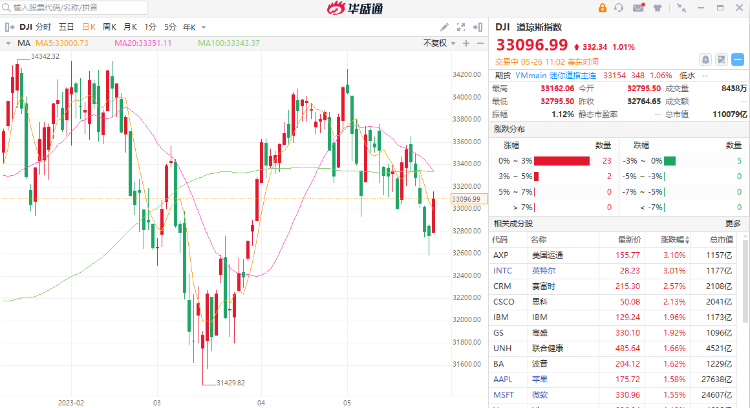Open the notes icon beside the bell

point(721,59)
